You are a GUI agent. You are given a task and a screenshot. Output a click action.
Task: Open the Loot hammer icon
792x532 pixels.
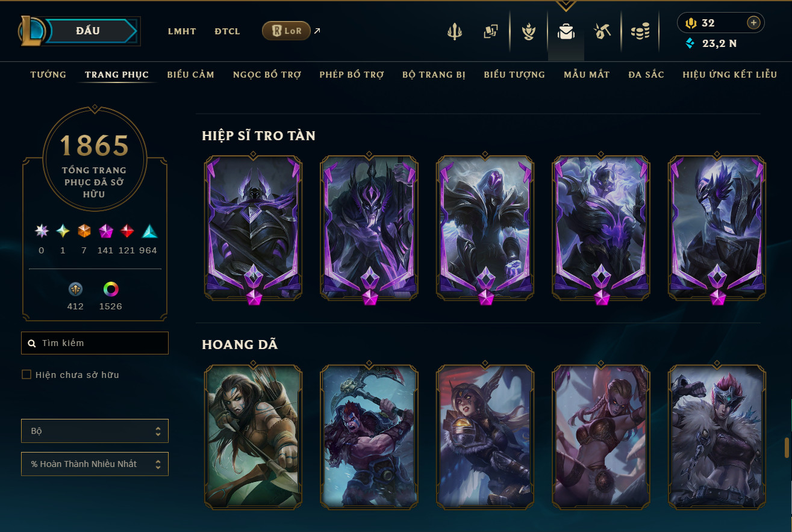pyautogui.click(x=603, y=31)
